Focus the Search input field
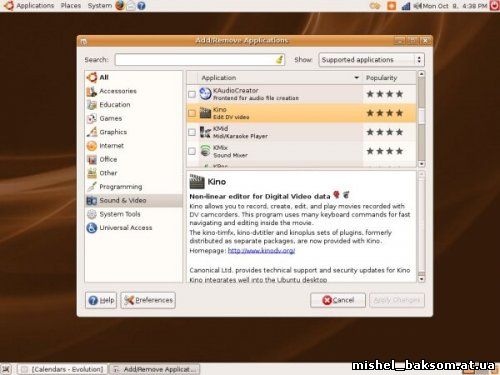 200,60
